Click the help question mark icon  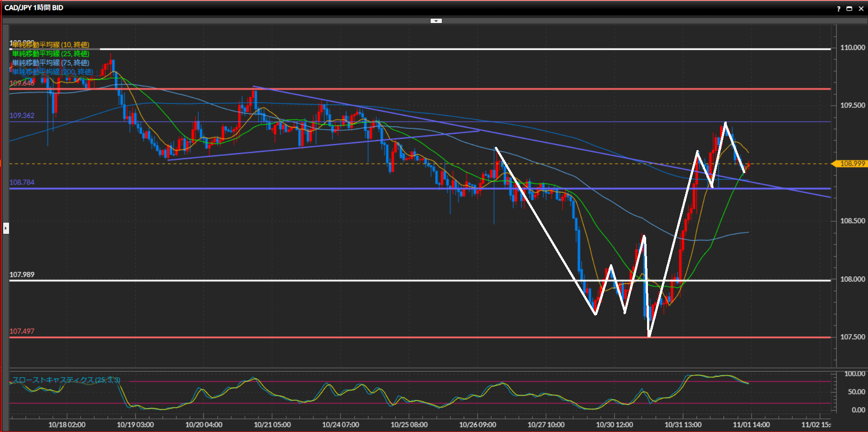tap(839, 9)
